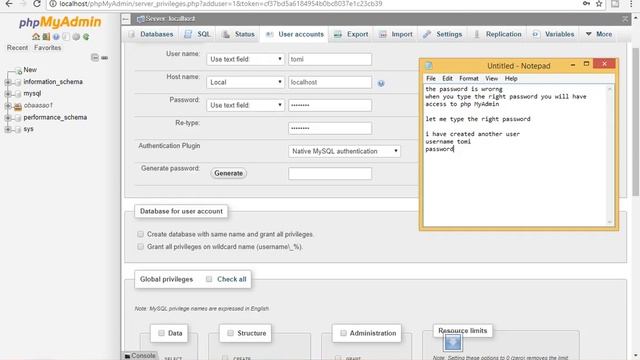640x360 pixels.
Task: Click the Console bar icon
Action: pyautogui.click(x=127, y=356)
